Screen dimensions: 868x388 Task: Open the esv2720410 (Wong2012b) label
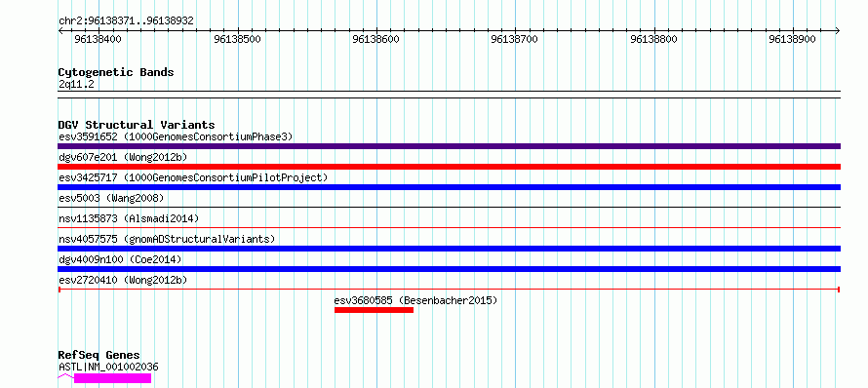tap(123, 280)
